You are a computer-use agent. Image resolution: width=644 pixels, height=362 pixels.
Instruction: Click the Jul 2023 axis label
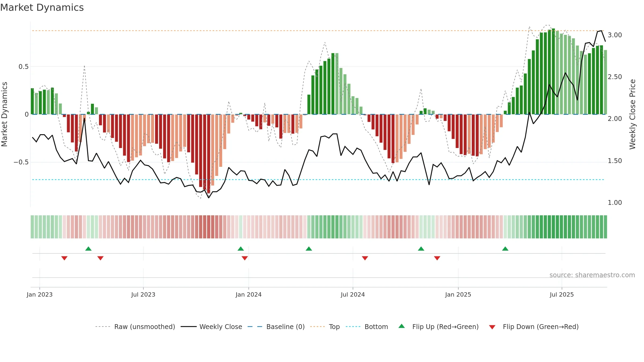tap(143, 294)
